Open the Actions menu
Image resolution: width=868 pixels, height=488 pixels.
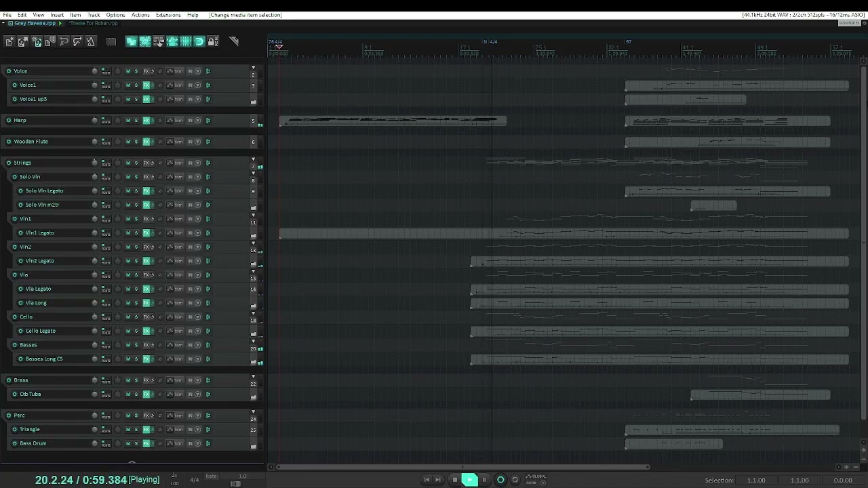[x=140, y=15]
